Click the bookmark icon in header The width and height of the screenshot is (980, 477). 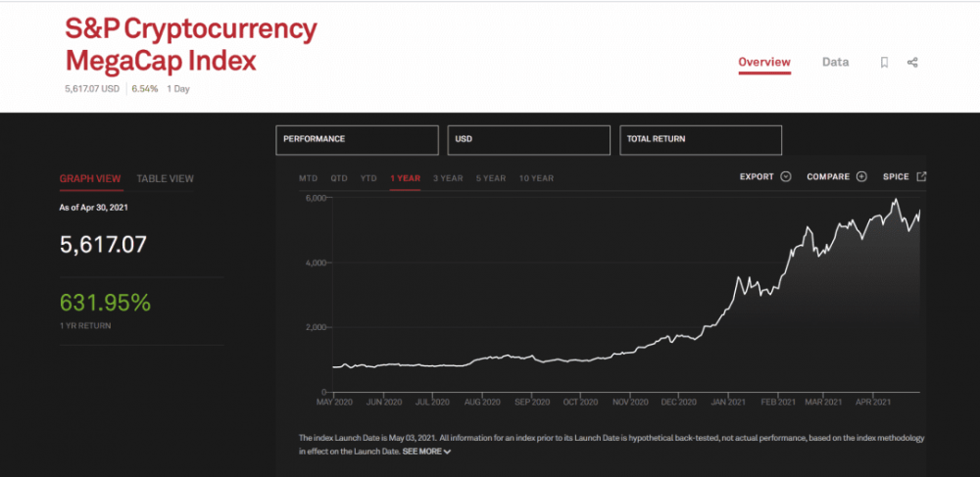884,62
